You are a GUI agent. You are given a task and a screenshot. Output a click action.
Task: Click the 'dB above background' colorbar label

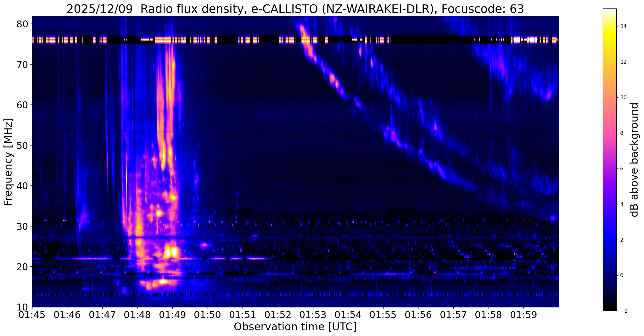635,160
